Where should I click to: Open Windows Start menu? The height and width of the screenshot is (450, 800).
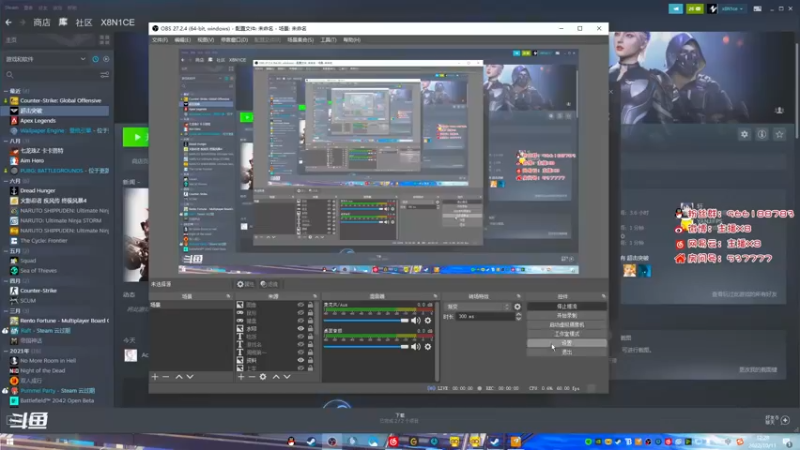click(9, 442)
